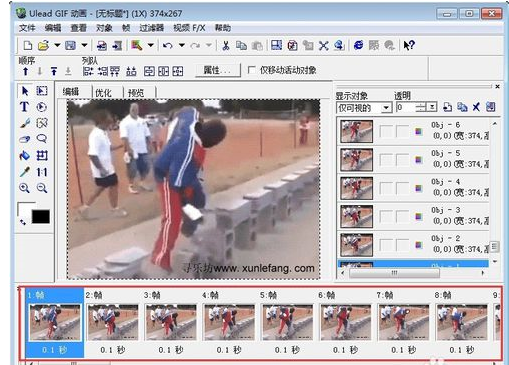Click the Open folder icon
Screen dimensions: 509x365
point(43,45)
